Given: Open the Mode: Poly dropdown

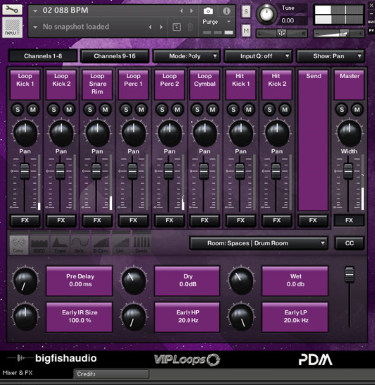Looking at the screenshot, I should [186, 56].
